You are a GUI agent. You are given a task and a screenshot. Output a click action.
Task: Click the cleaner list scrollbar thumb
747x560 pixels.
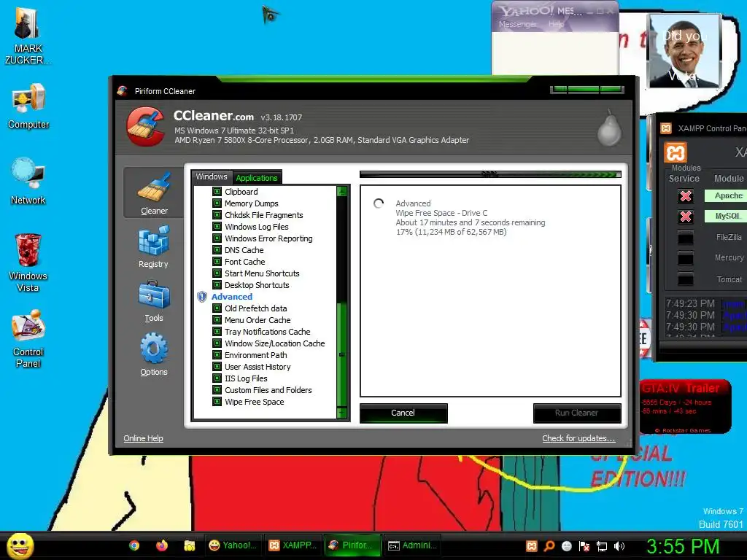[x=341, y=354]
